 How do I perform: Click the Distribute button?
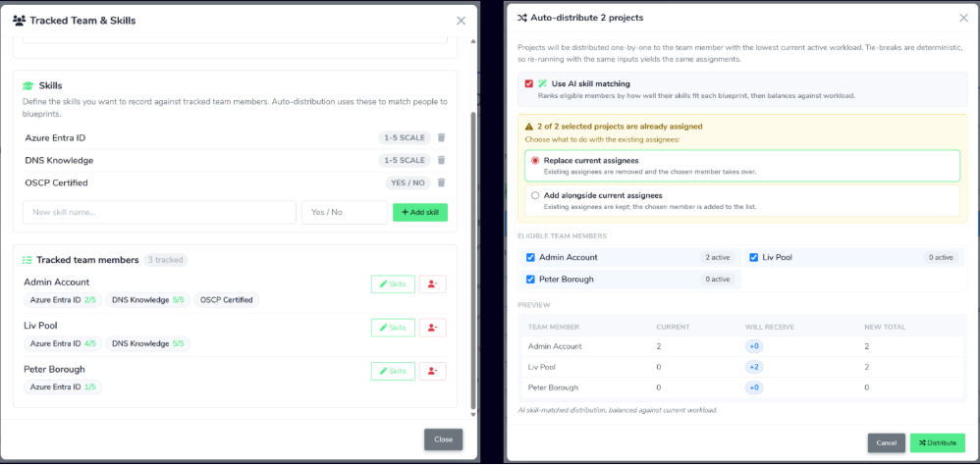(938, 442)
